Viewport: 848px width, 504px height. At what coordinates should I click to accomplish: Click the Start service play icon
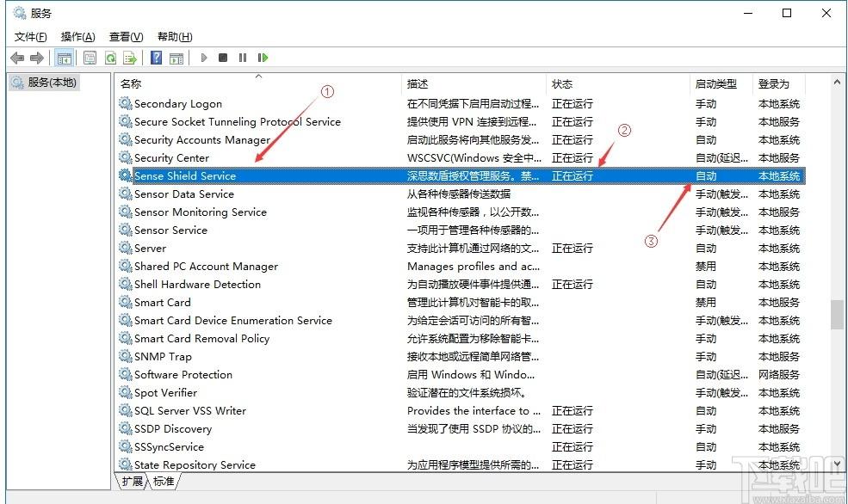pyautogui.click(x=204, y=58)
